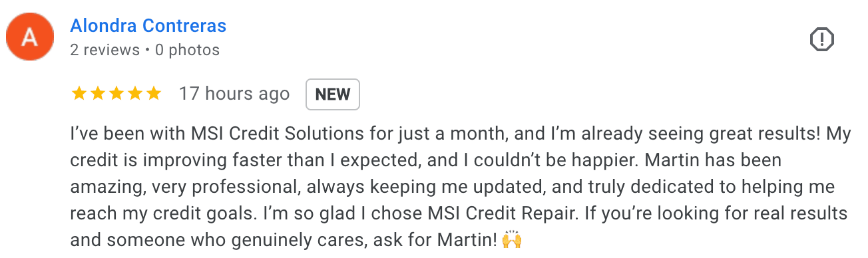868x258 pixels.
Task: Open Alondra Contreras profile link
Action: (x=148, y=26)
